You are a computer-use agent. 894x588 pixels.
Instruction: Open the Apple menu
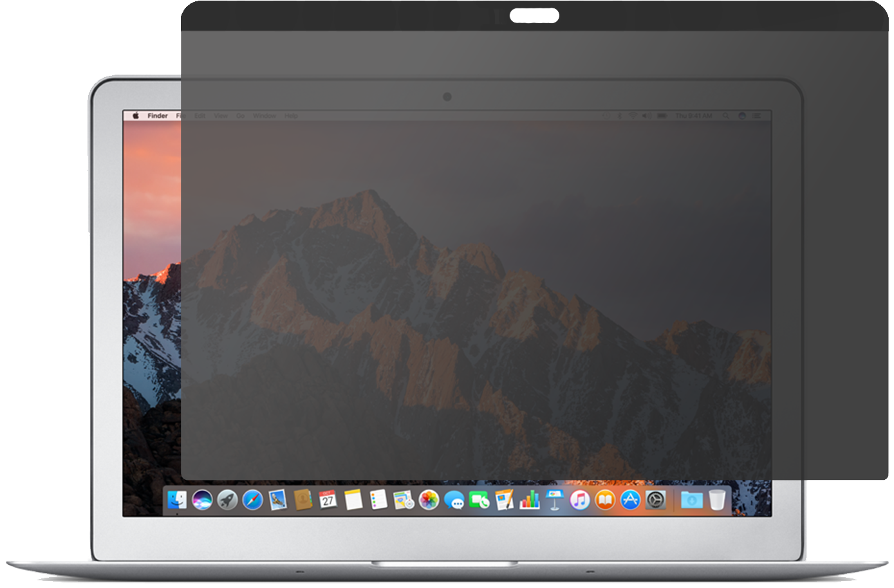point(135,116)
